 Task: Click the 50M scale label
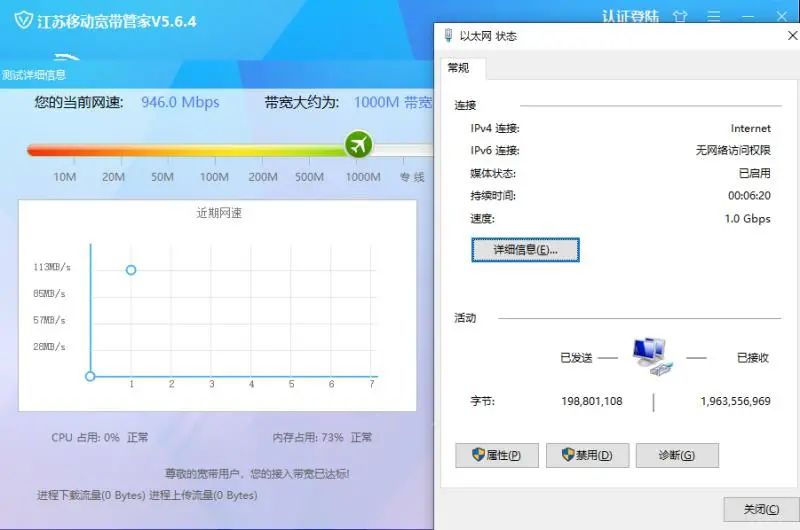coord(162,177)
